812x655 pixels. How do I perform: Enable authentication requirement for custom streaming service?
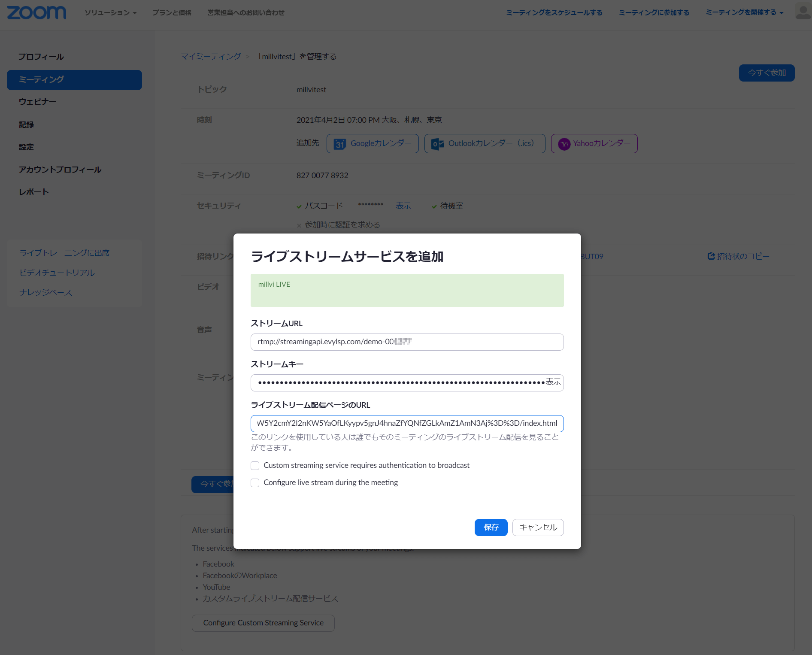click(255, 465)
